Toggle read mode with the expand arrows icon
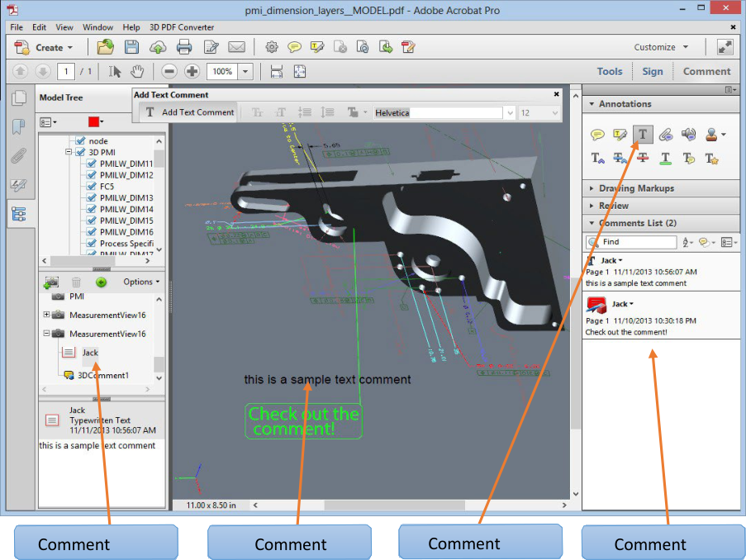The width and height of the screenshot is (746, 560). pyautogui.click(x=725, y=47)
